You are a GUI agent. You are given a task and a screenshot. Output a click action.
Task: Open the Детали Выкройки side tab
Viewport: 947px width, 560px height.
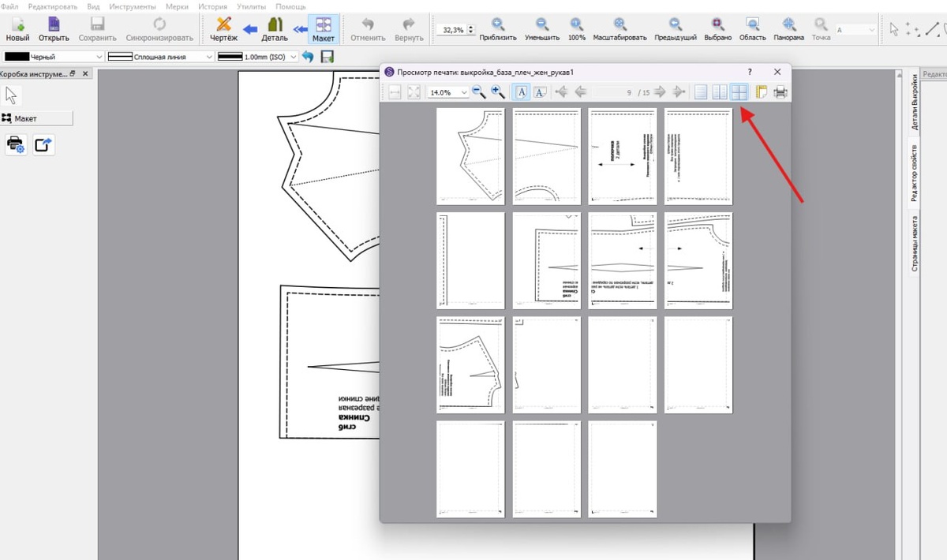coord(915,101)
